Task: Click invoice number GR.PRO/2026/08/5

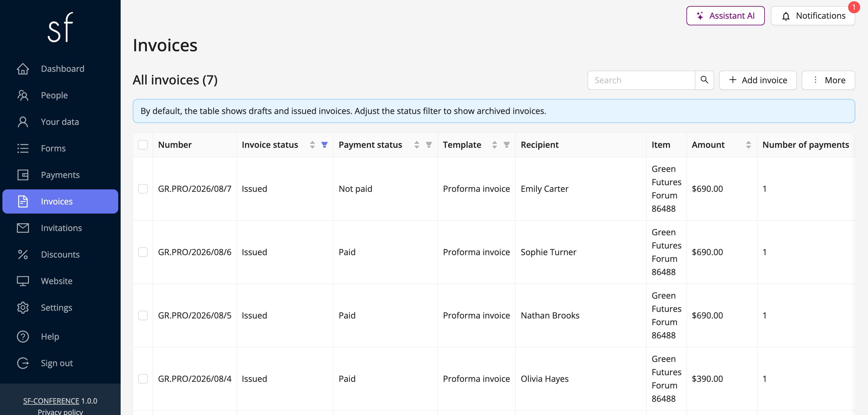Action: coord(195,315)
